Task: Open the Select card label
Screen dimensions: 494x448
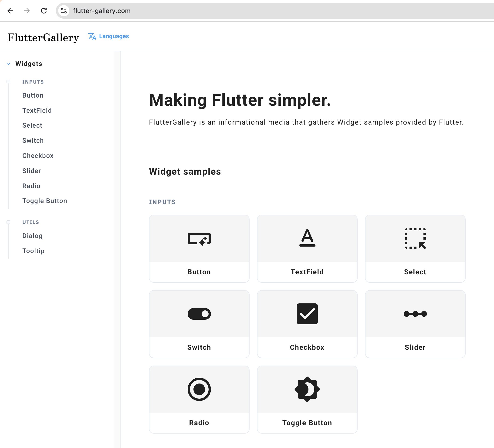Action: point(415,272)
